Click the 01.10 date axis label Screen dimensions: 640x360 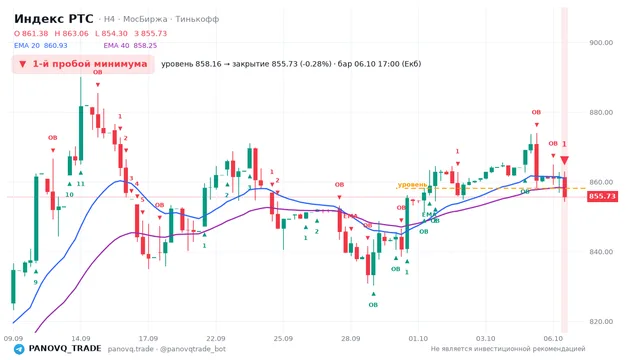tap(418, 338)
